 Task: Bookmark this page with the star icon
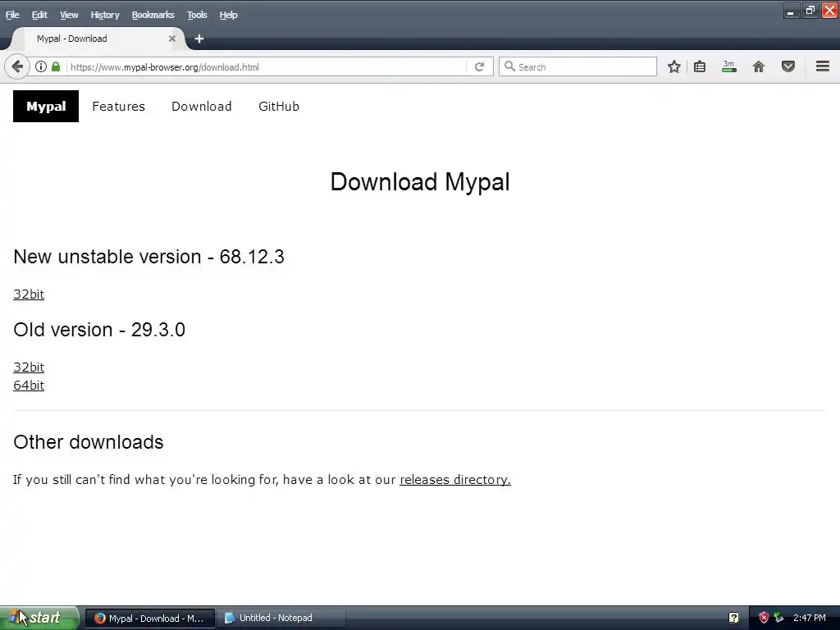pos(674,67)
